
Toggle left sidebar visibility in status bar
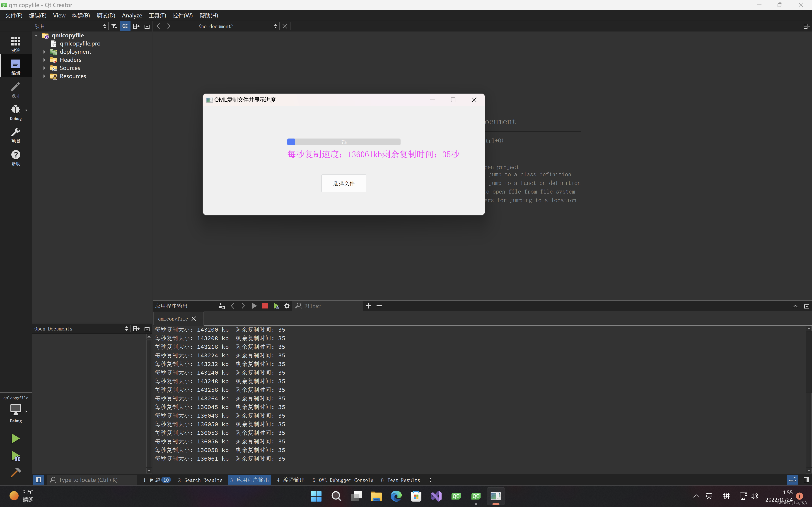(x=38, y=480)
